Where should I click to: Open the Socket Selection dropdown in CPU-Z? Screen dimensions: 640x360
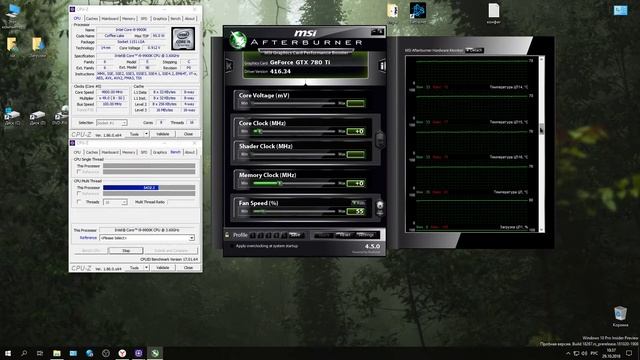coord(111,123)
